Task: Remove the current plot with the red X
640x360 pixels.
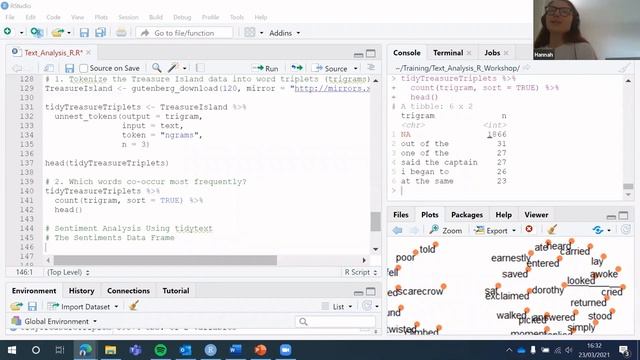Action: [529, 229]
